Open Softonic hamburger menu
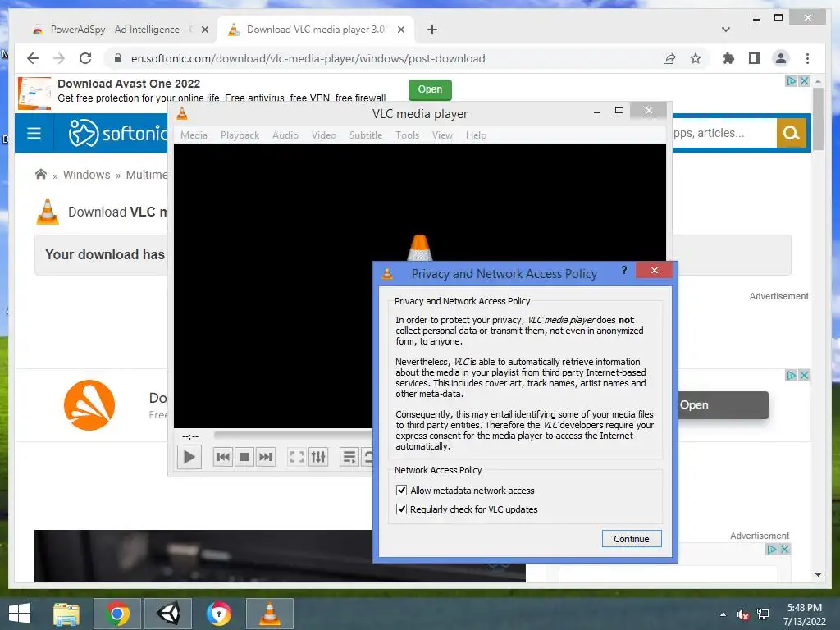 [34, 133]
